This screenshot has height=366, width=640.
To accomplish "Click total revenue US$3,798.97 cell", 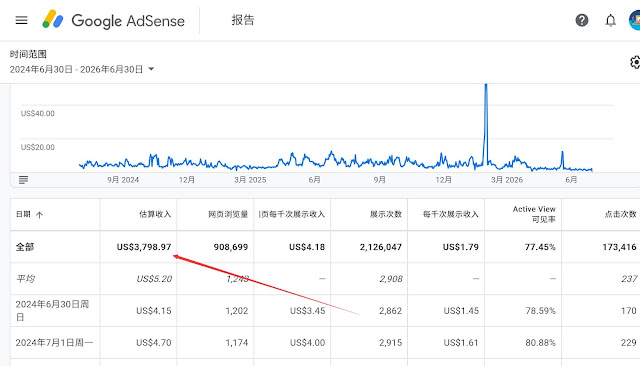I will 144,247.
